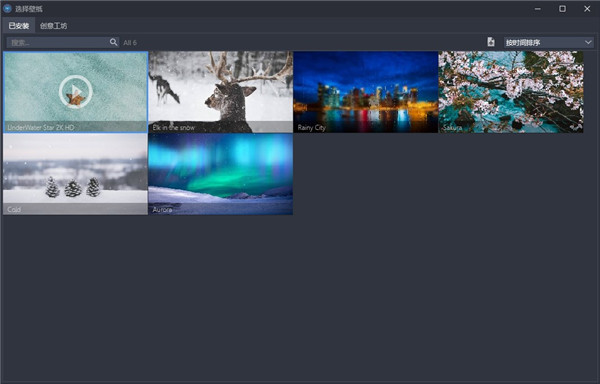Screen dimensions: 600x384
Task: Click the All 6 count label
Action: [x=130, y=42]
